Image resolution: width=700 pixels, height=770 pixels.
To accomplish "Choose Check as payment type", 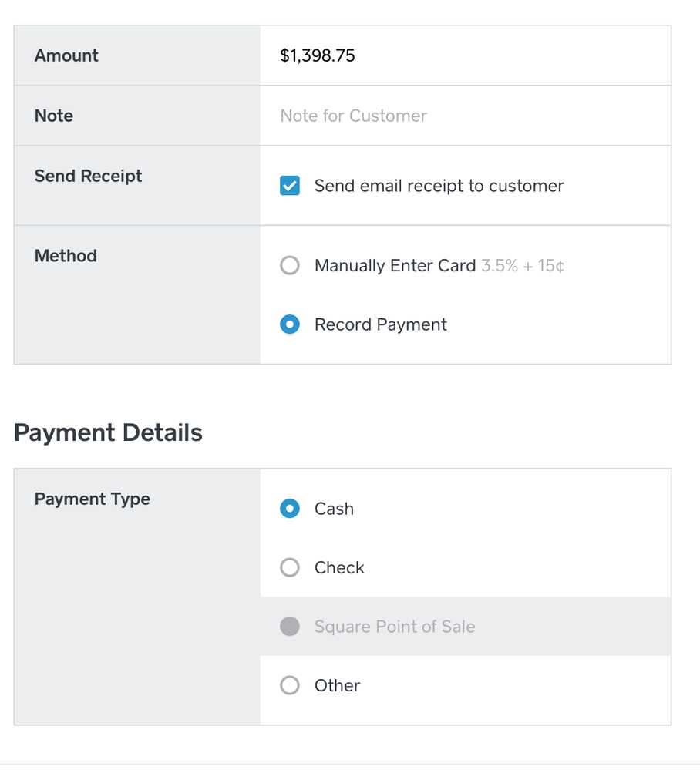I will [x=290, y=567].
